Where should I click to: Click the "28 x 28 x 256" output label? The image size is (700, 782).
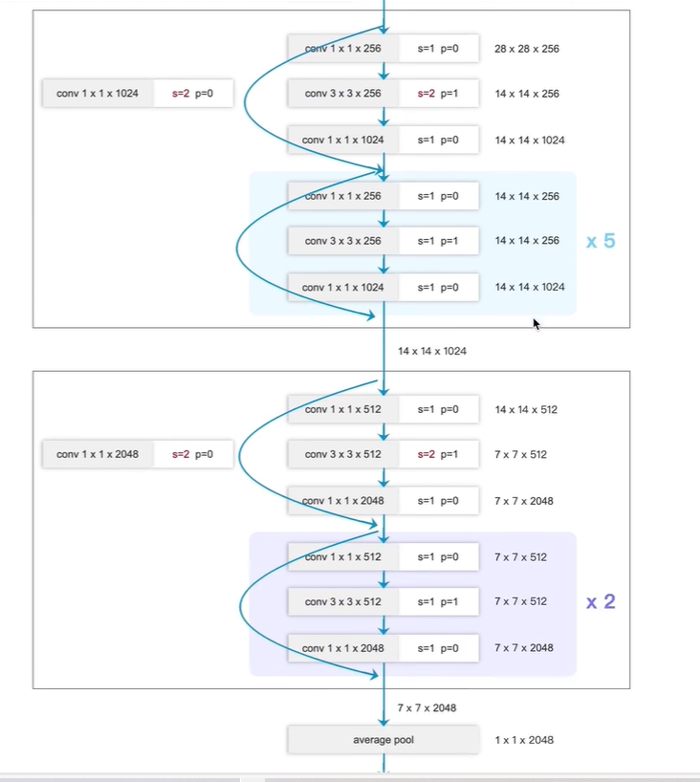tap(526, 49)
